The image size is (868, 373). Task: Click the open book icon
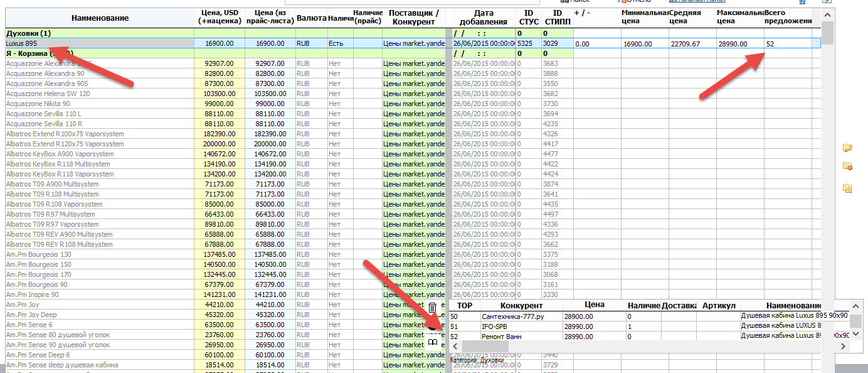point(433,343)
